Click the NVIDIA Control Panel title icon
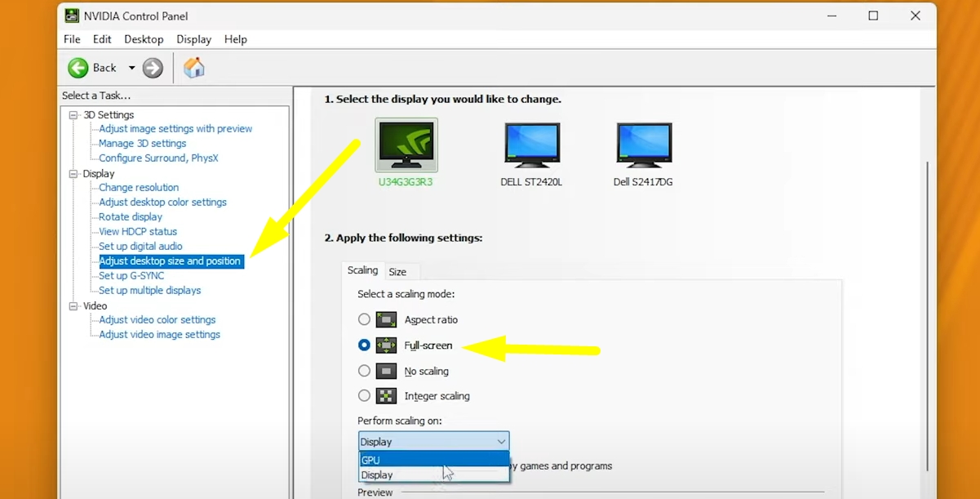 pyautogui.click(x=72, y=16)
